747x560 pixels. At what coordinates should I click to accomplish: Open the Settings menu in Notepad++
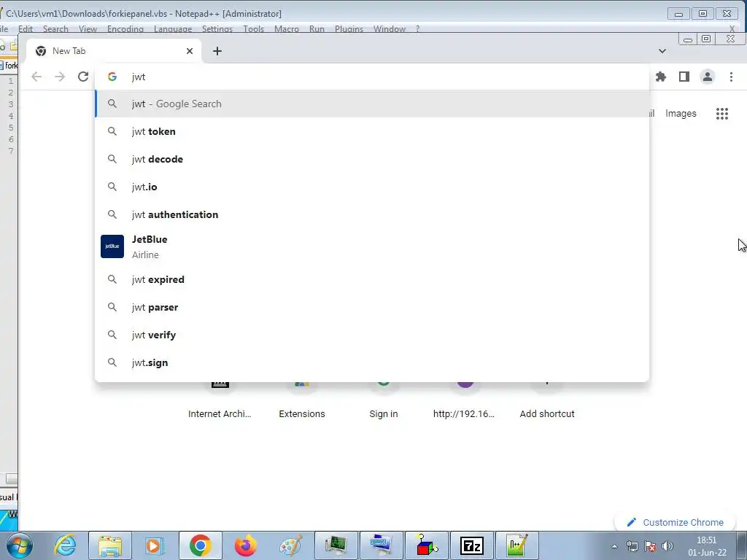(217, 29)
